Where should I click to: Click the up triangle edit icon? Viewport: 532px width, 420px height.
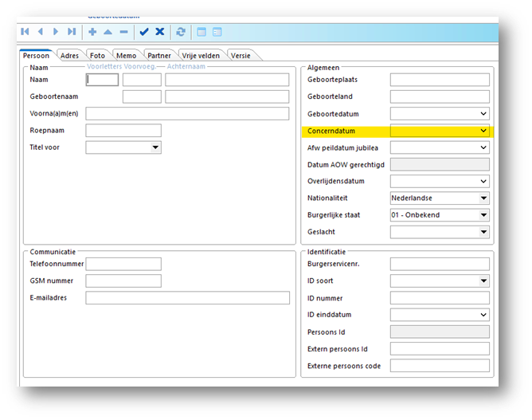[x=108, y=32]
